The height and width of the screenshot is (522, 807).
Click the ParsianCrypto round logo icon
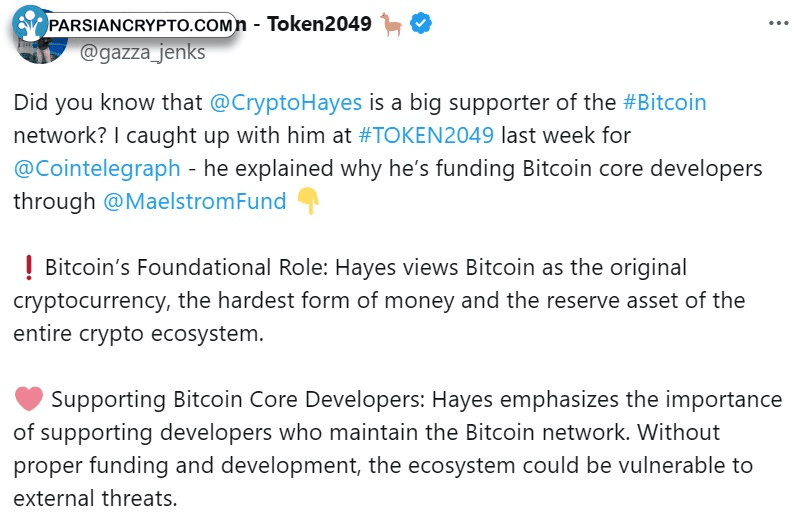pyautogui.click(x=30, y=22)
